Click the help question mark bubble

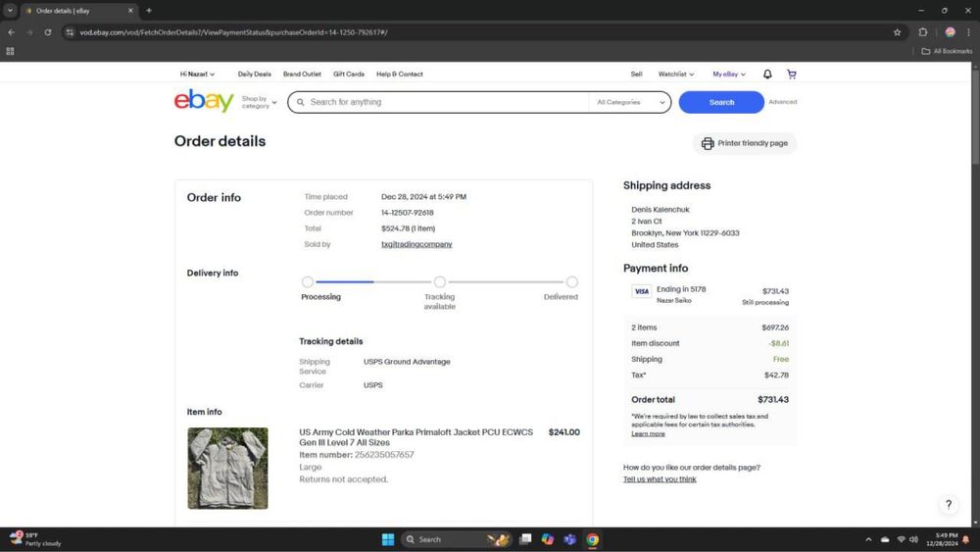point(948,505)
